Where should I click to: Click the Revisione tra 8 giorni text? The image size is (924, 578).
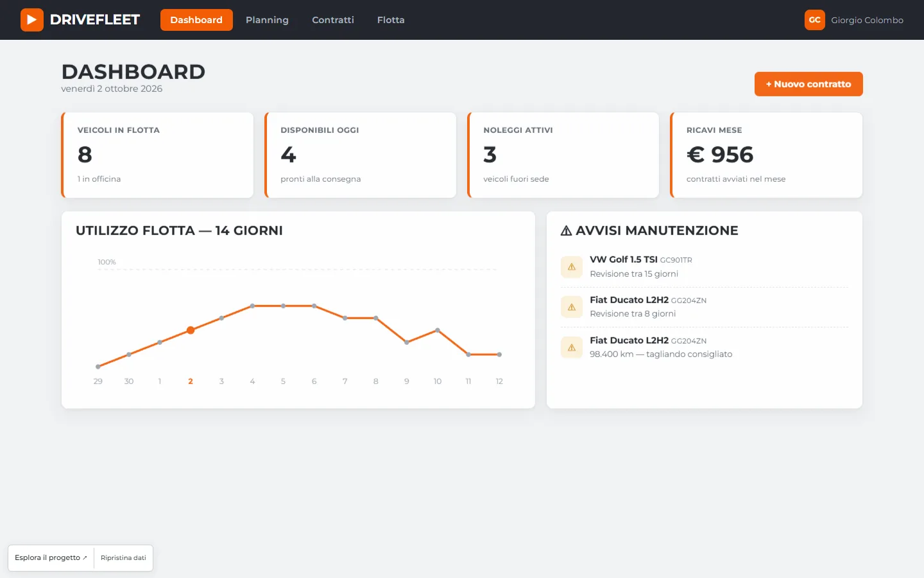click(x=633, y=313)
